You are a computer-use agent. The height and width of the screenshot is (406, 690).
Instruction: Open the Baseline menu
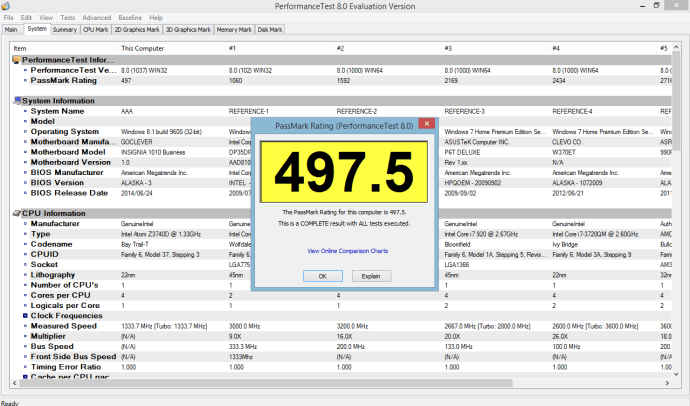click(x=130, y=18)
